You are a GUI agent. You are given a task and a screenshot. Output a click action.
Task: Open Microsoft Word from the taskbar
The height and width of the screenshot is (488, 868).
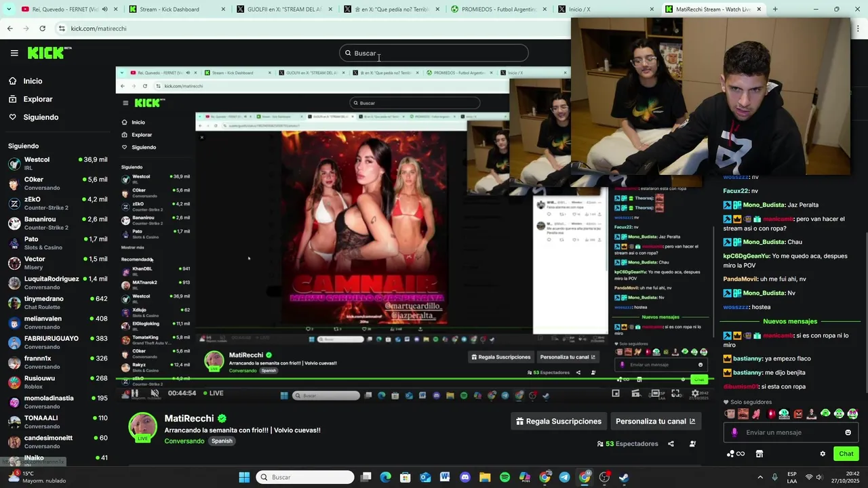[445, 477]
